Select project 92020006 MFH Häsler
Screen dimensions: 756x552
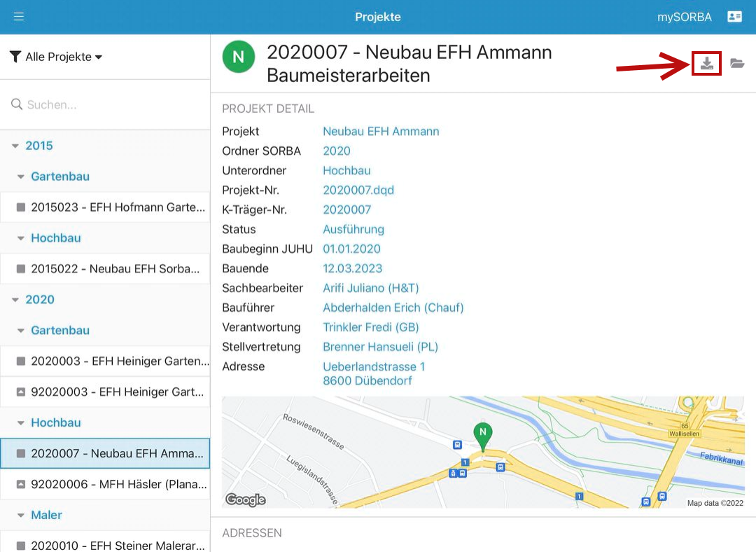(x=112, y=484)
